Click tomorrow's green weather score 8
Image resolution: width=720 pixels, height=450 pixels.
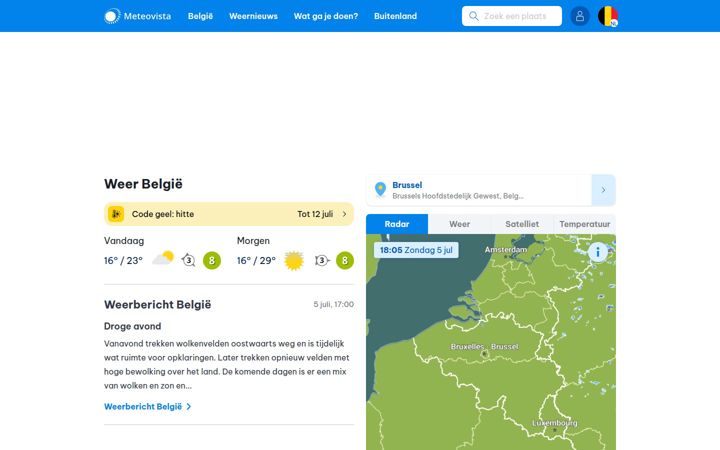(x=345, y=260)
